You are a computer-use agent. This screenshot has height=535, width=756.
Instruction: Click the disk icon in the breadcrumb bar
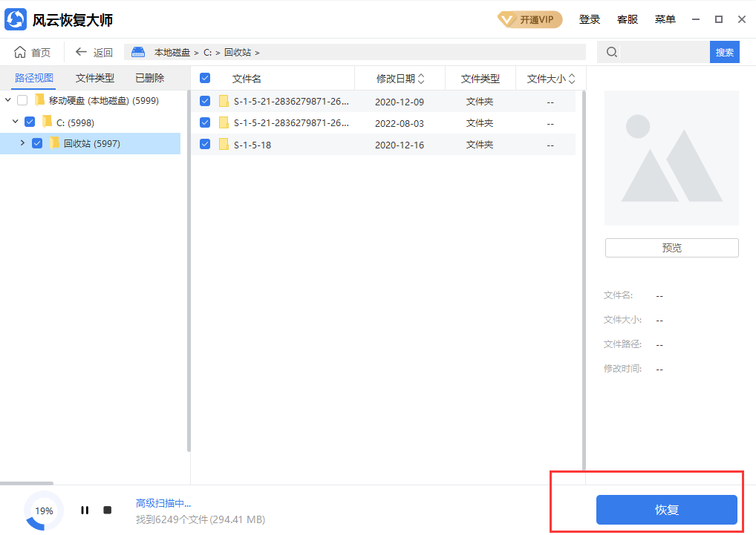(x=138, y=52)
